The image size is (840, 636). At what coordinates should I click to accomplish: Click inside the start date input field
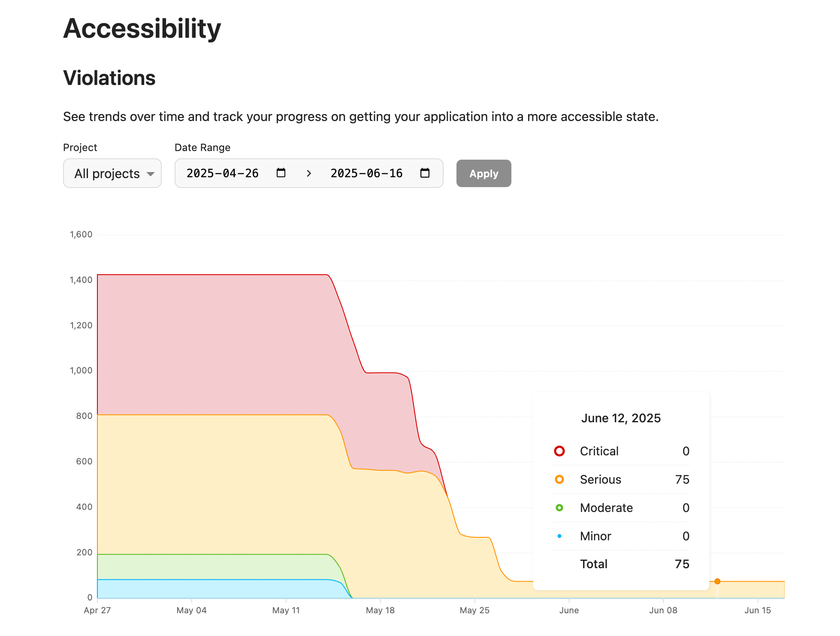pyautogui.click(x=223, y=173)
